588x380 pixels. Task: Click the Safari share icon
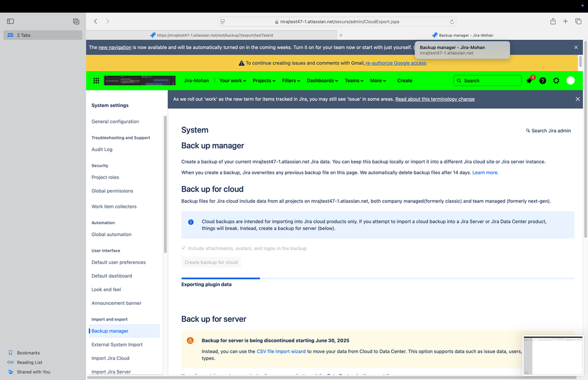(552, 21)
